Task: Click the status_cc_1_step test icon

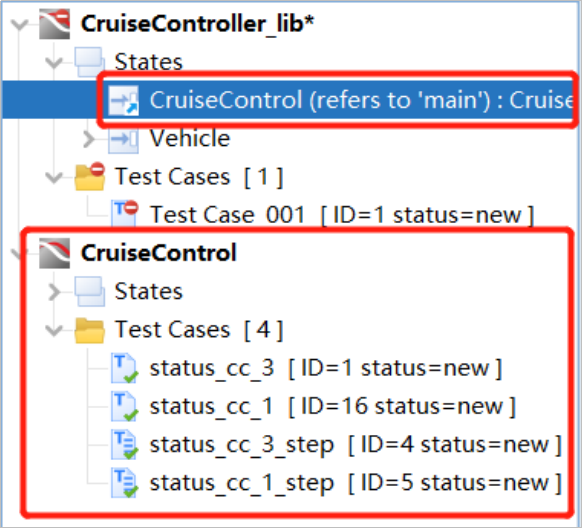Action: pos(125,483)
